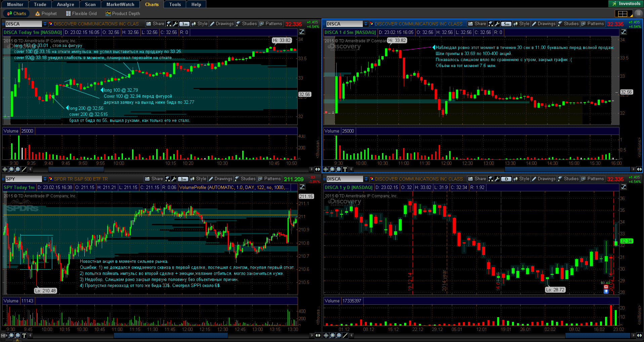Click the quick-tools icon in DISCA 1m chart toolbar
The width and height of the screenshot is (644, 342).
169,24
